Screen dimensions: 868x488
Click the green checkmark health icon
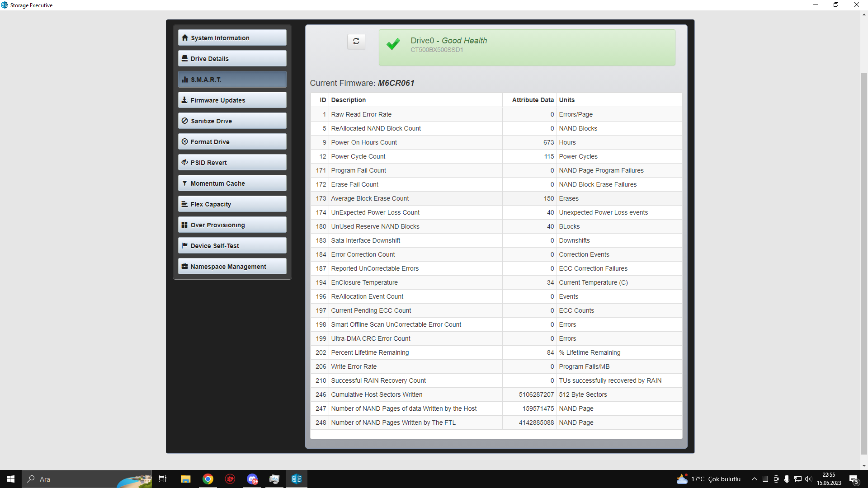click(393, 44)
